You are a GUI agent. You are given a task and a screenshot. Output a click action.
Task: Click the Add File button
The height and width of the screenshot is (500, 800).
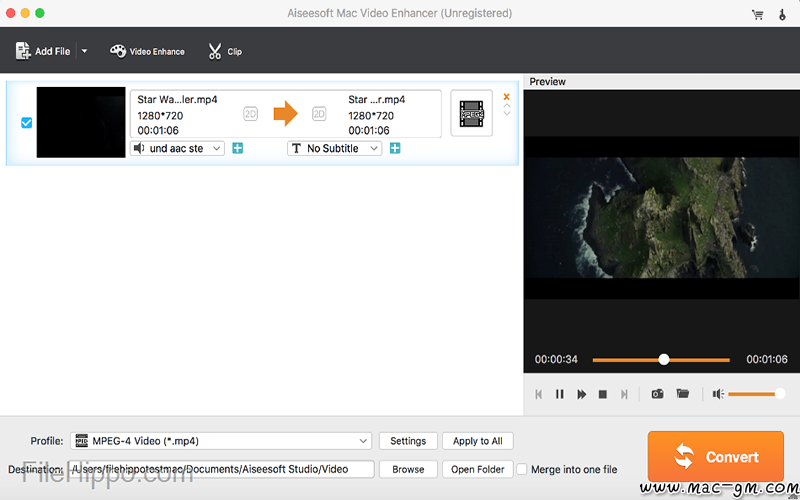pyautogui.click(x=43, y=51)
